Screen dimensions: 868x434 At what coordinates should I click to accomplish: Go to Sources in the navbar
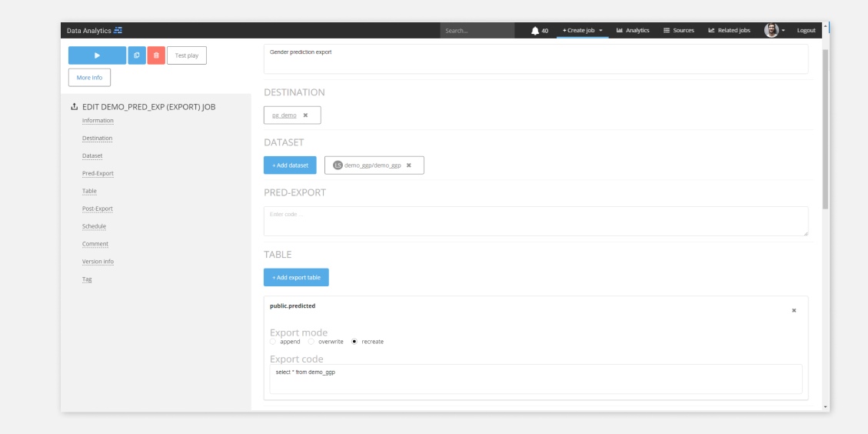click(678, 30)
